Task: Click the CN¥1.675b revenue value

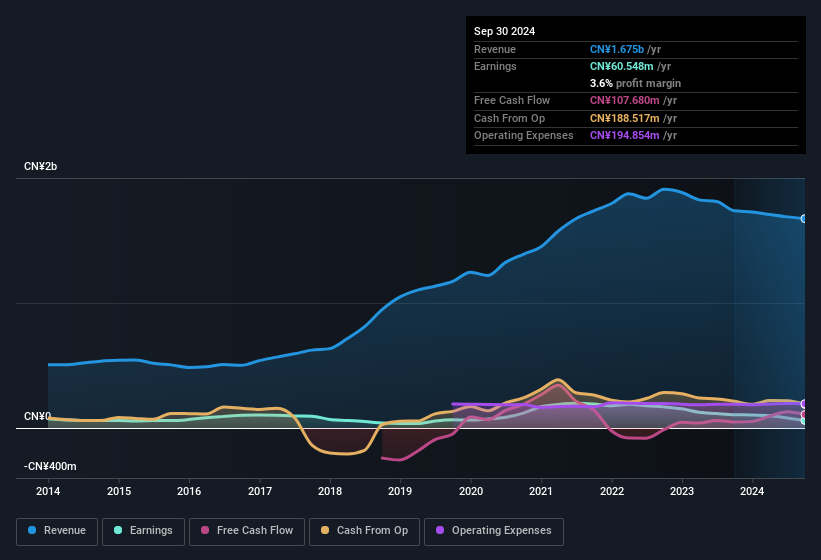Action: [617, 49]
